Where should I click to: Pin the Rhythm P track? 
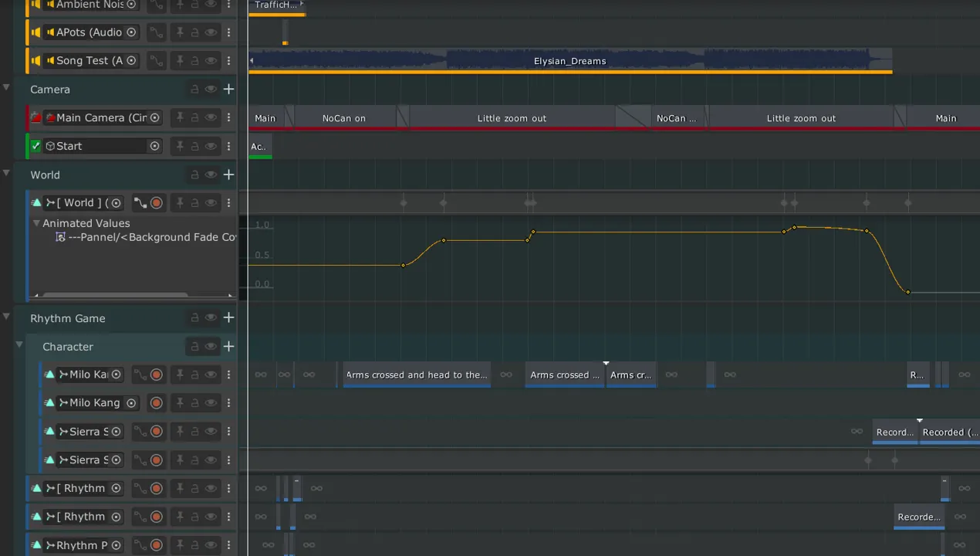pyautogui.click(x=180, y=545)
